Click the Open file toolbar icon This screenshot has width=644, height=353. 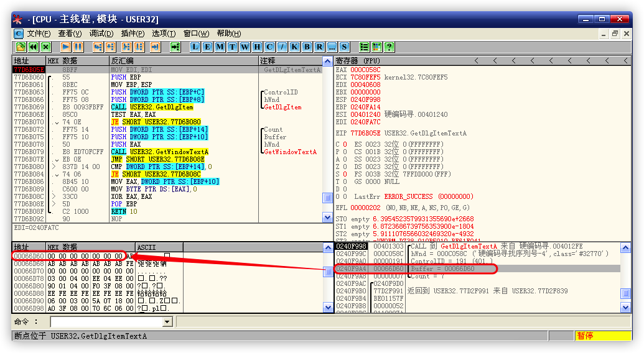(x=20, y=47)
